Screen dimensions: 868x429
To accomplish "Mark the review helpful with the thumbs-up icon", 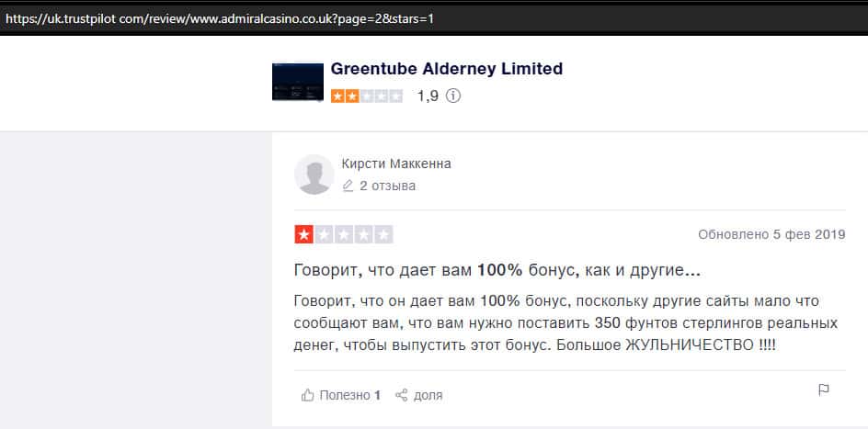I will [x=307, y=395].
